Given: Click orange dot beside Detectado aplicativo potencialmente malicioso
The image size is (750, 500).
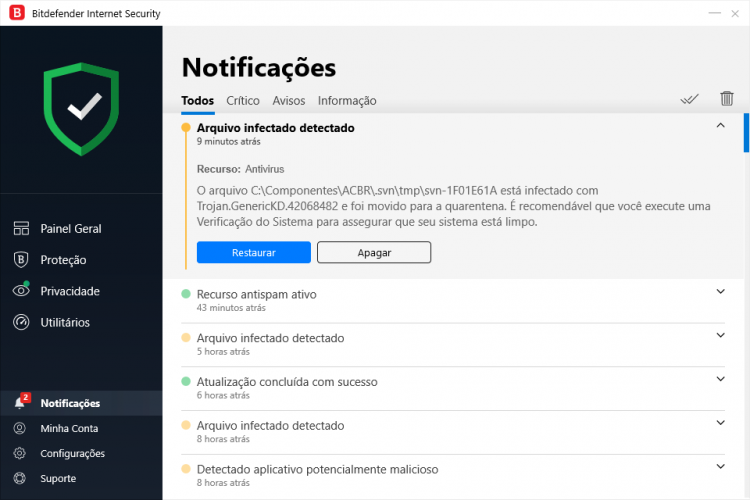Looking at the screenshot, I should [x=186, y=469].
